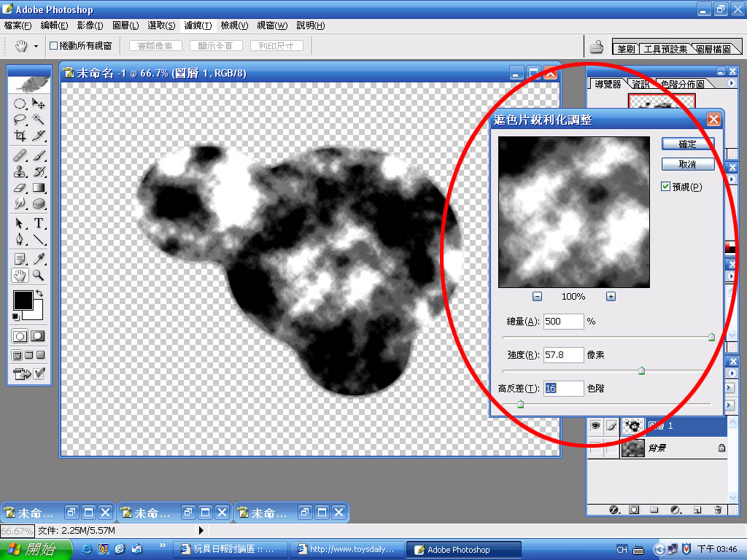This screenshot has width=747, height=560.
Task: Click the 取消 button
Action: [687, 164]
